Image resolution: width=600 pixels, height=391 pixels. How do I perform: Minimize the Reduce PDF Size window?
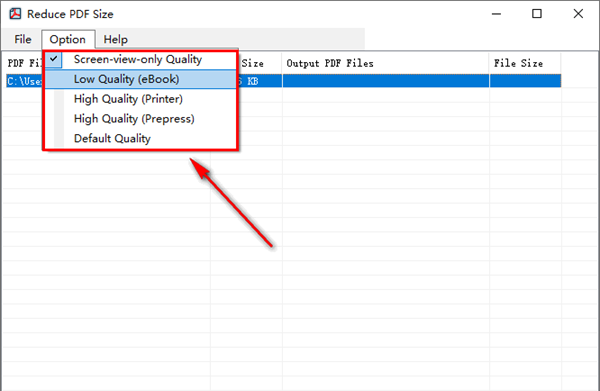496,14
